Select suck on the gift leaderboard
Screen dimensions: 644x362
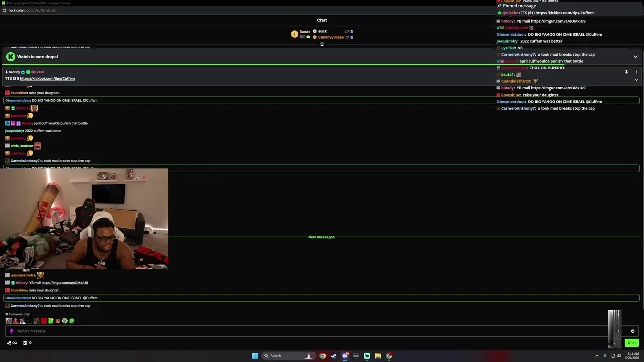pyautogui.click(x=323, y=31)
